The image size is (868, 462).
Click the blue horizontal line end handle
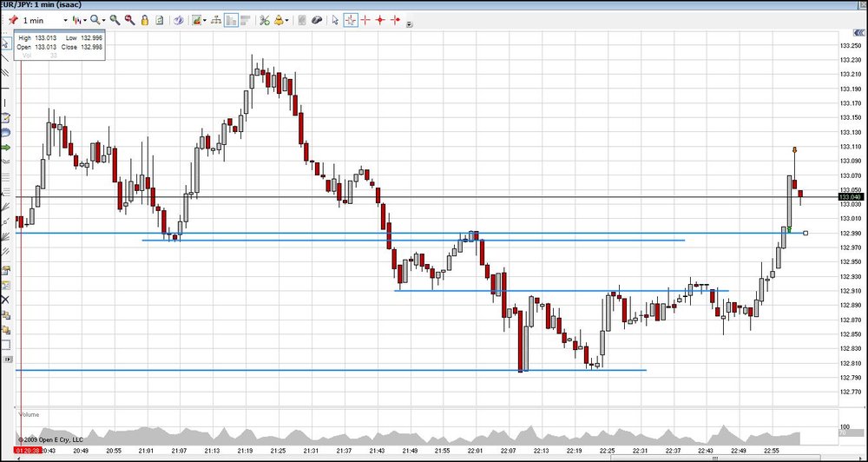click(806, 234)
